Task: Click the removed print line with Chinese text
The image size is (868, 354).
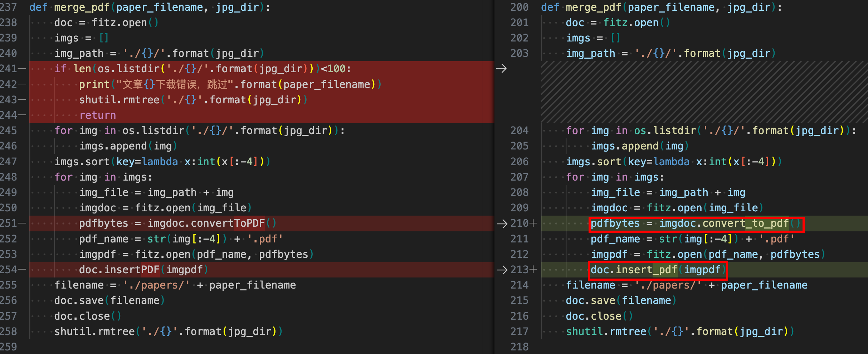Action: [x=230, y=84]
